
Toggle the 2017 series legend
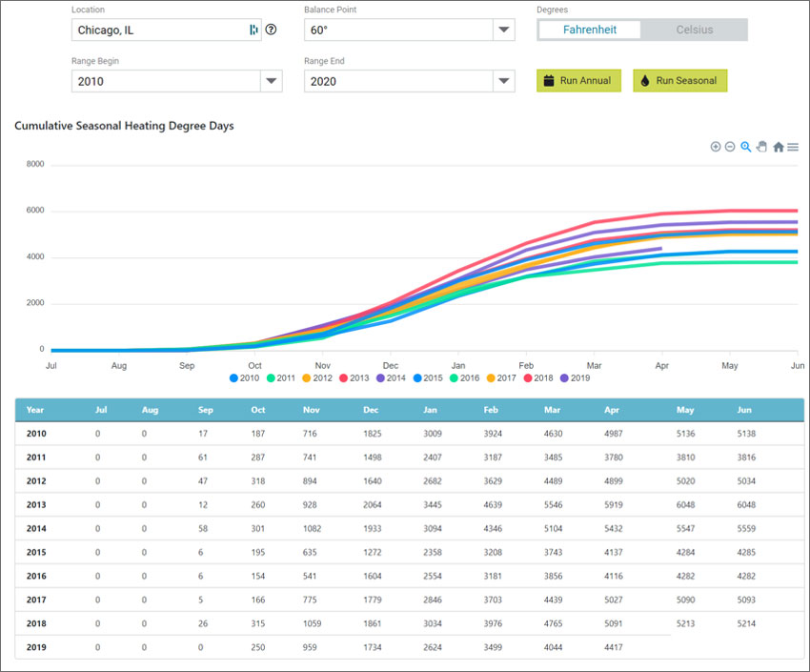[x=501, y=378]
